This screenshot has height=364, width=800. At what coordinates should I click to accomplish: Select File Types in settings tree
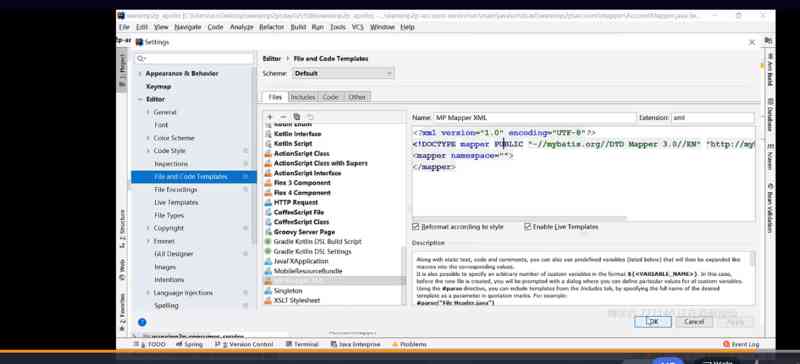[169, 215]
